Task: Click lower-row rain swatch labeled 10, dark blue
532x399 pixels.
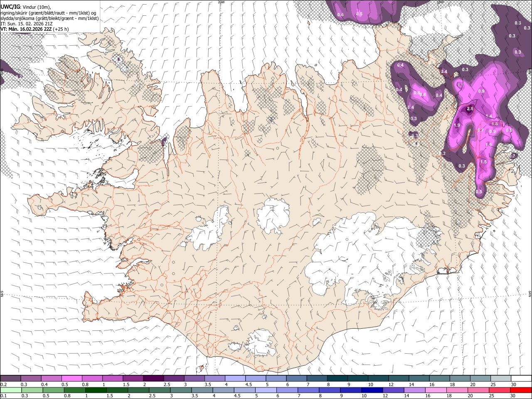Action: 372,390
